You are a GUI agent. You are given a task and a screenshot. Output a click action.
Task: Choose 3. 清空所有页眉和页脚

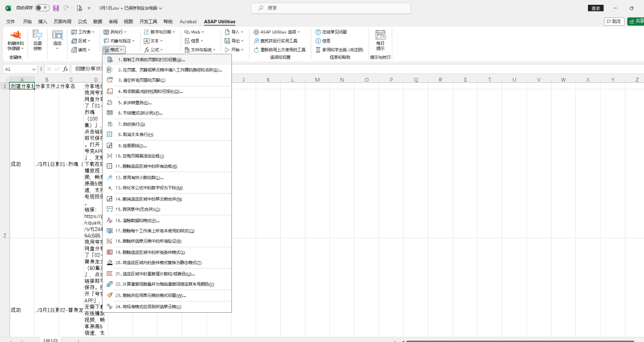(x=167, y=80)
